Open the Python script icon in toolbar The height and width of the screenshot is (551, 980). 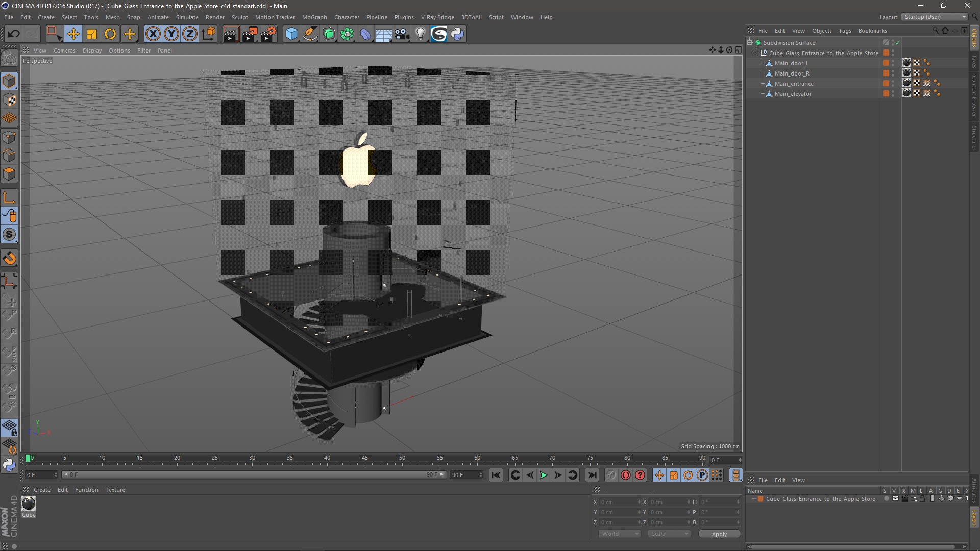pyautogui.click(x=457, y=34)
